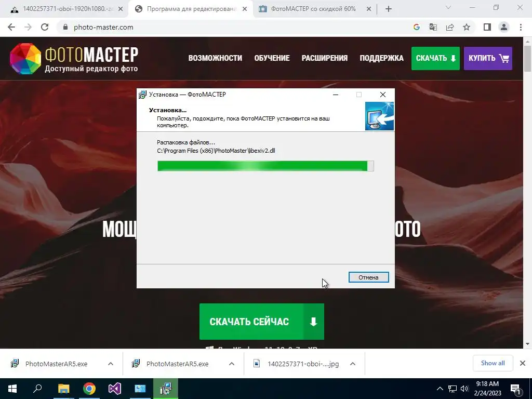Click the installer computer graphic icon

point(379,116)
